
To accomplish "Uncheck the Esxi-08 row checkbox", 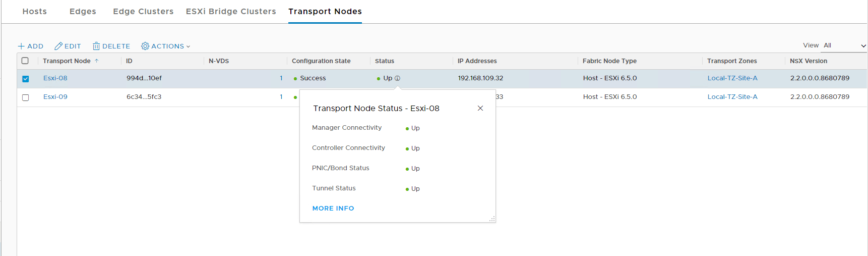I will (x=26, y=79).
